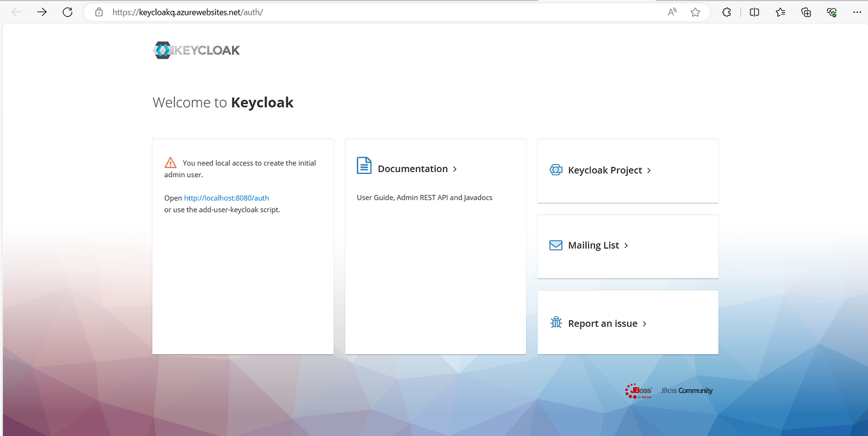Open the http://localhost:8080/auth link
868x436 pixels.
pyautogui.click(x=226, y=198)
